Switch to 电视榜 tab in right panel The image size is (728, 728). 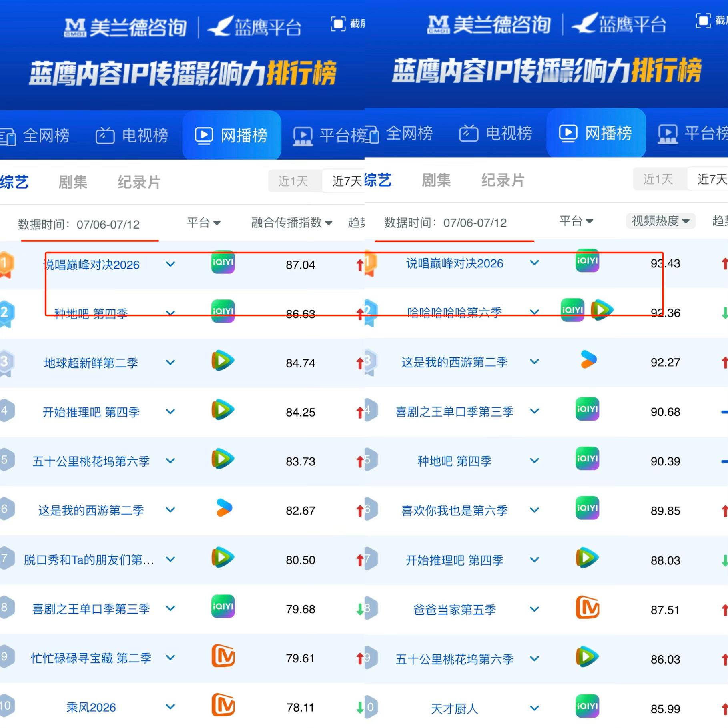(x=496, y=133)
